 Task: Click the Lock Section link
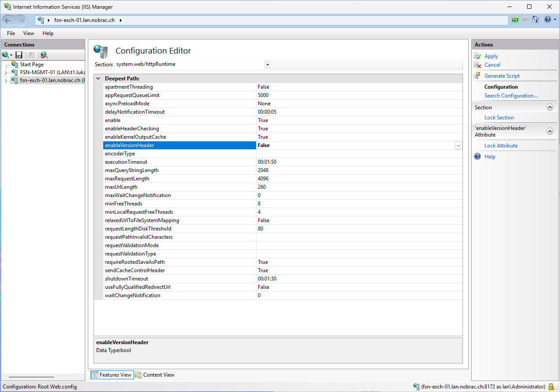click(x=499, y=118)
